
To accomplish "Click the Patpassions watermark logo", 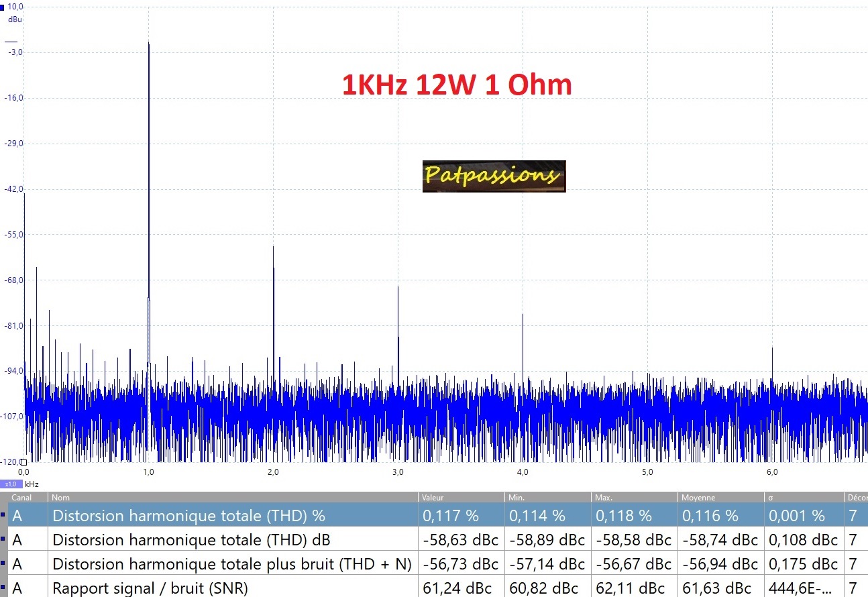I will 494,176.
